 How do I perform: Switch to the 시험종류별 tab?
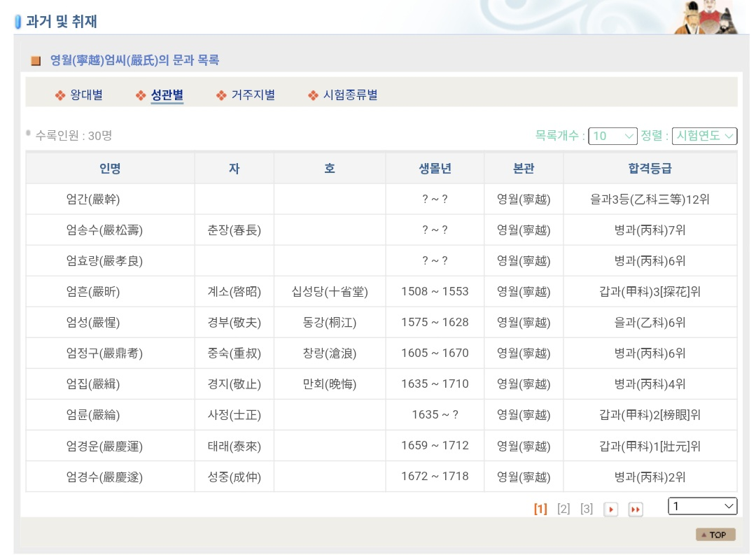pyautogui.click(x=350, y=95)
